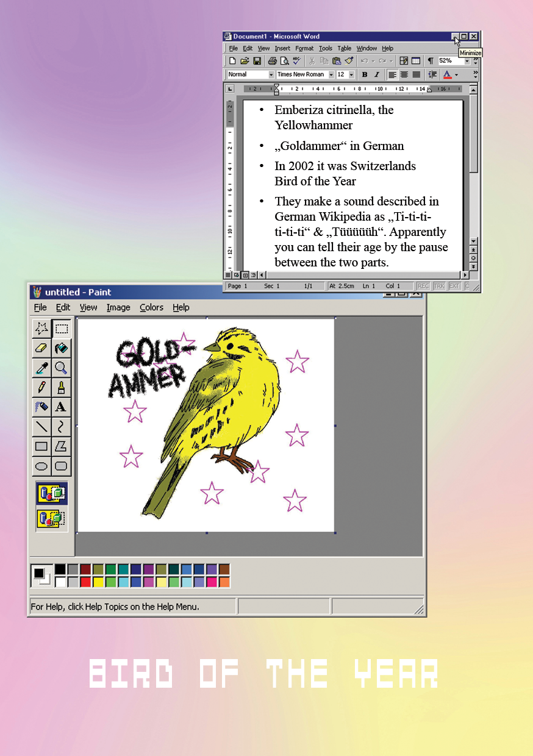
Task: Expand more buttons on Word standard toolbar
Action: coord(476,60)
